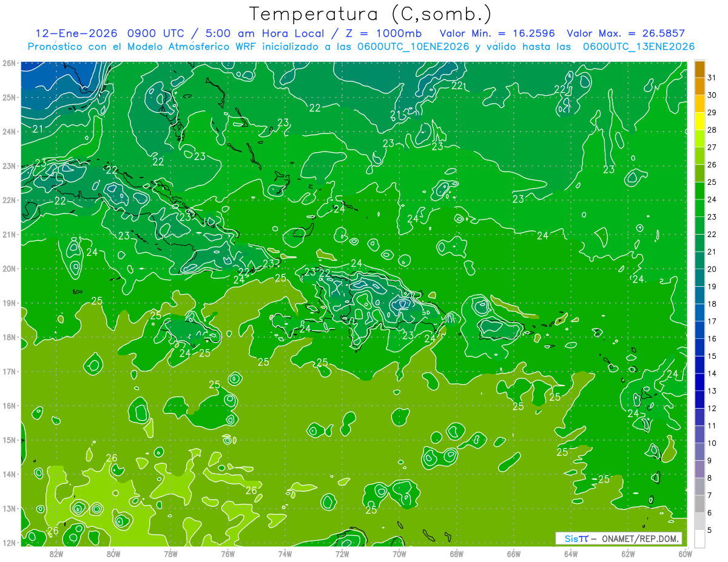Click the "66W" longitude axis label

514,554
